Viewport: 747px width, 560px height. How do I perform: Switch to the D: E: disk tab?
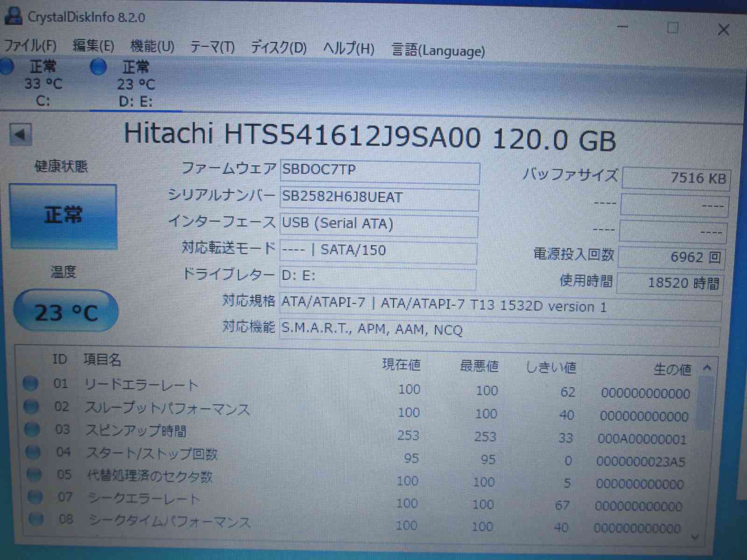click(x=135, y=84)
